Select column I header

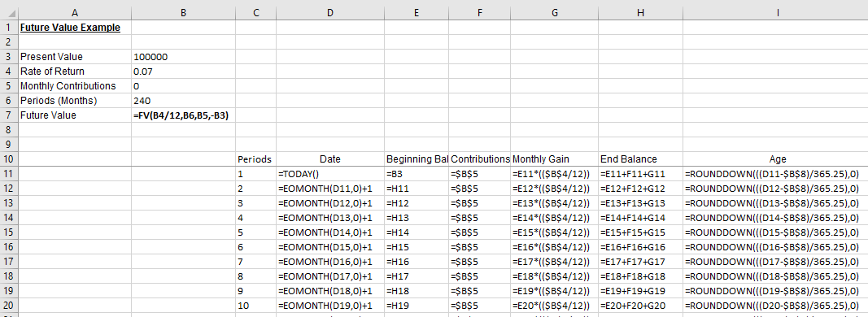click(x=777, y=13)
